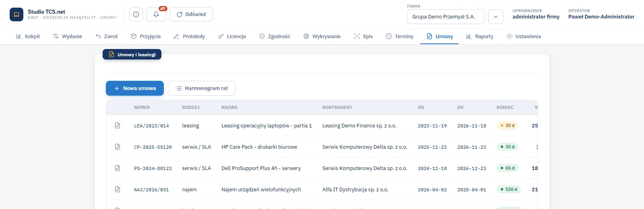Click the DO column header

point(460,107)
